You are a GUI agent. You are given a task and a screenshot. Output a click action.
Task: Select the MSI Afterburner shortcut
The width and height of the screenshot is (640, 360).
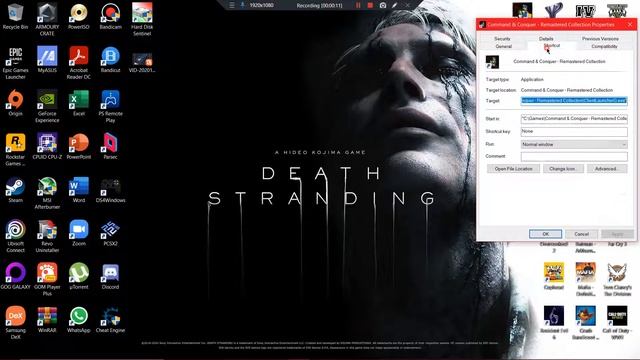pos(47,193)
